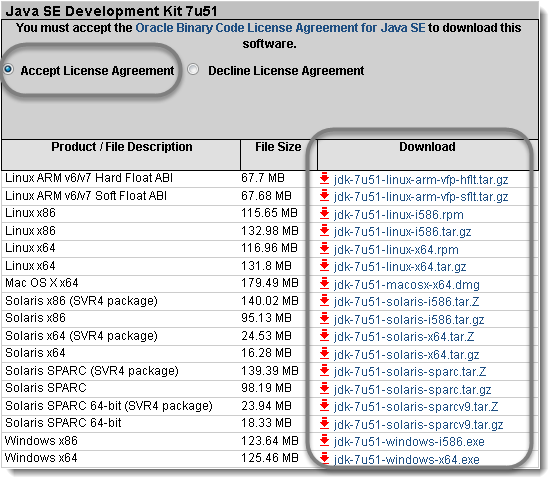Download jdk-7u51-solaris-sparcv9.tar.gz link
The image size is (555, 484).
coord(418,424)
